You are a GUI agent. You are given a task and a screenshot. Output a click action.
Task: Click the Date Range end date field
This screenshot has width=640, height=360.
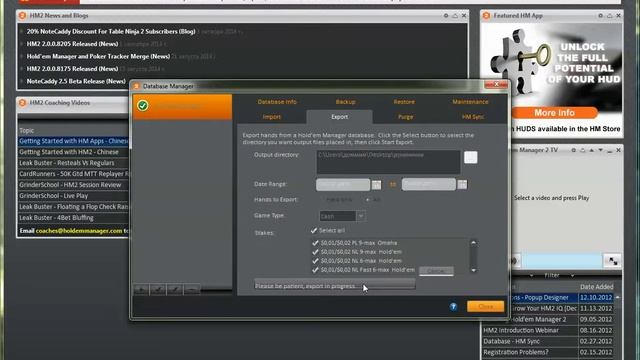tap(429, 184)
